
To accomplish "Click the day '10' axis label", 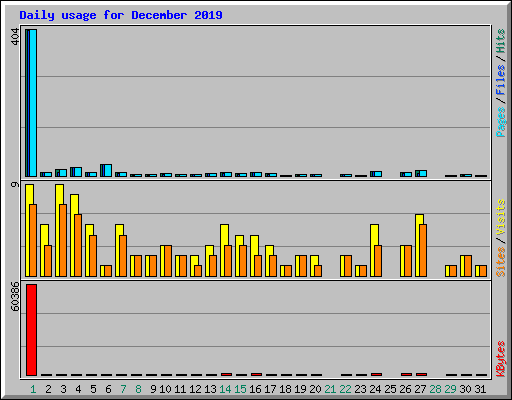I will tap(165, 389).
